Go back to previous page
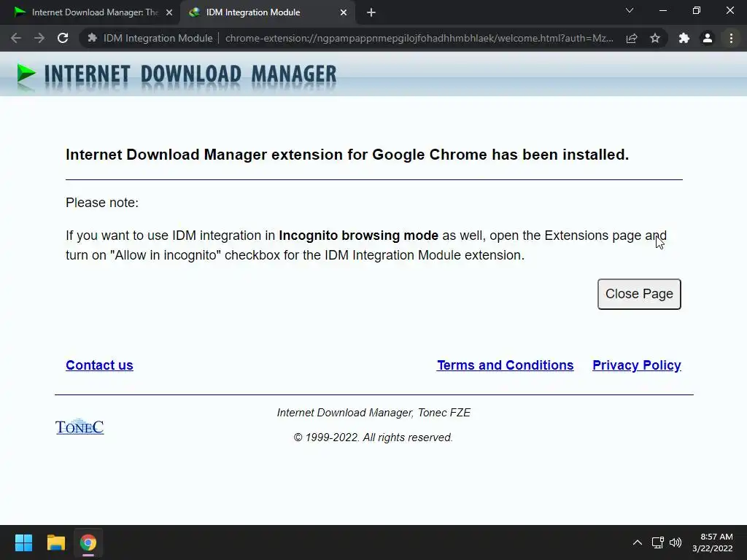The image size is (747, 560). click(16, 38)
